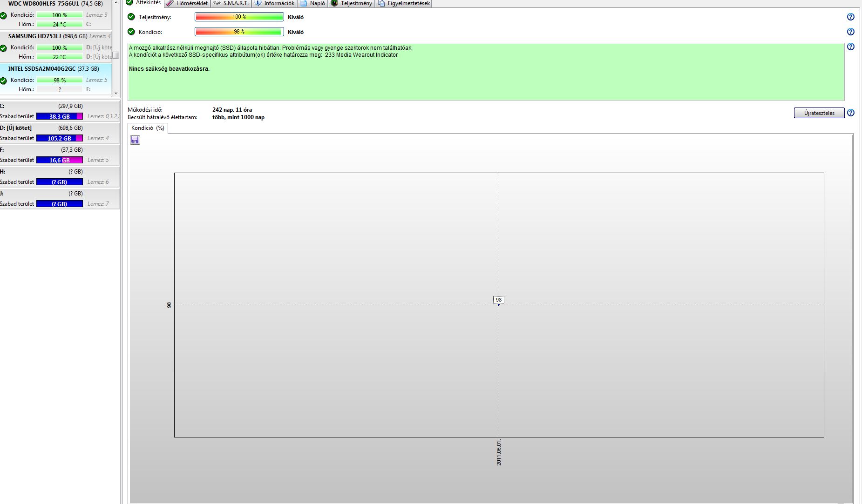Click the Kiváló rating next to Kondíció
The width and height of the screenshot is (862, 504).
(x=296, y=32)
